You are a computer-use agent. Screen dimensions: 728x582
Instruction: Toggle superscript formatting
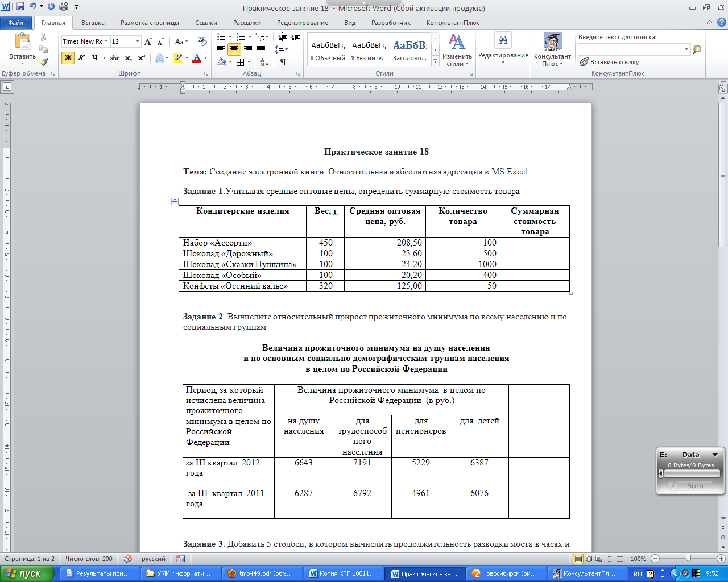pyautogui.click(x=142, y=58)
